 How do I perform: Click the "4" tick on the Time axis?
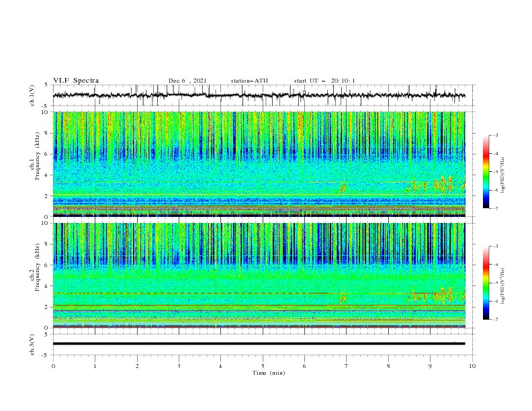pyautogui.click(x=220, y=366)
